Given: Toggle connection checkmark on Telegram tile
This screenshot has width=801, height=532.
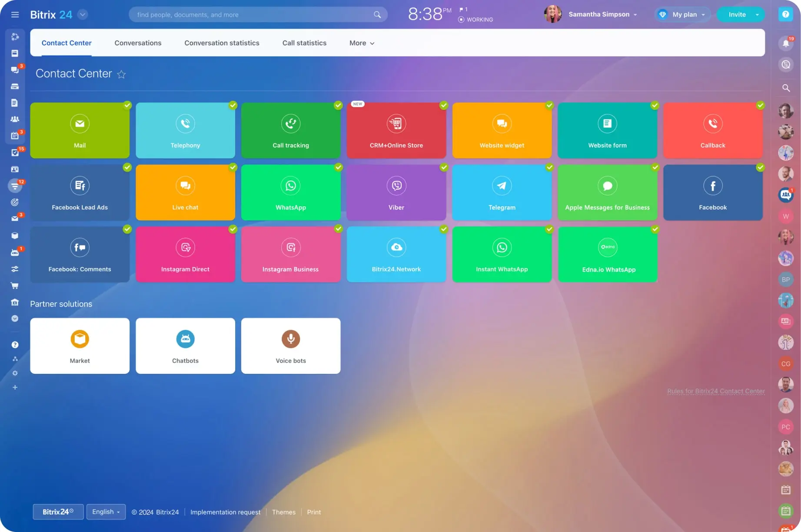Looking at the screenshot, I should [549, 167].
